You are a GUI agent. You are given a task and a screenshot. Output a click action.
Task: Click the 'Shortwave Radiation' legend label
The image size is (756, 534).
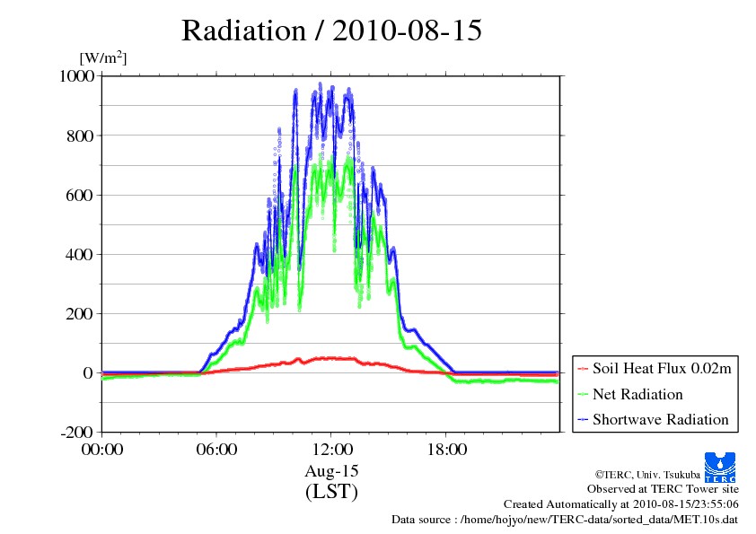661,419
